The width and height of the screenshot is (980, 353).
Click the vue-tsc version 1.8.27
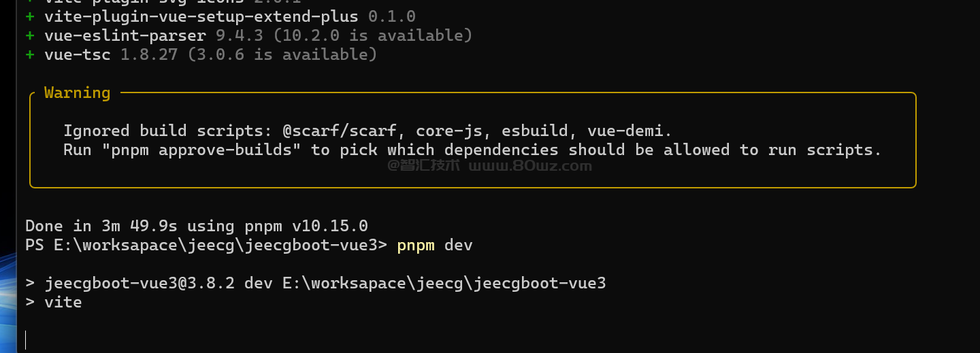149,54
